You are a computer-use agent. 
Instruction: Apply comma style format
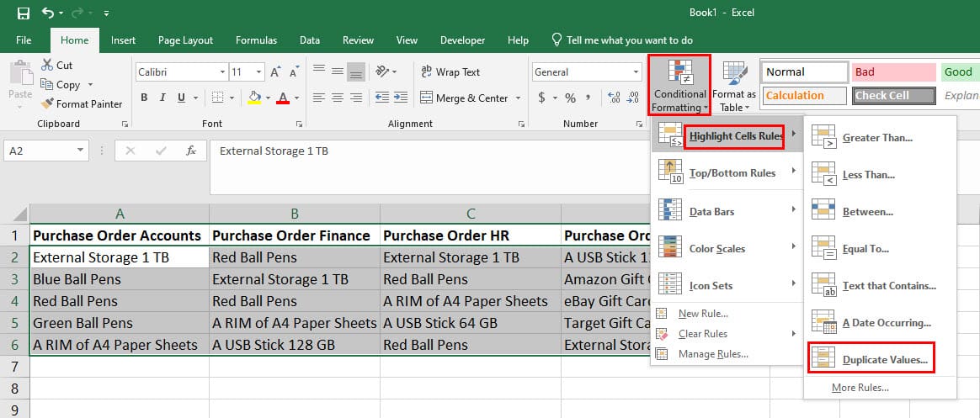[588, 98]
